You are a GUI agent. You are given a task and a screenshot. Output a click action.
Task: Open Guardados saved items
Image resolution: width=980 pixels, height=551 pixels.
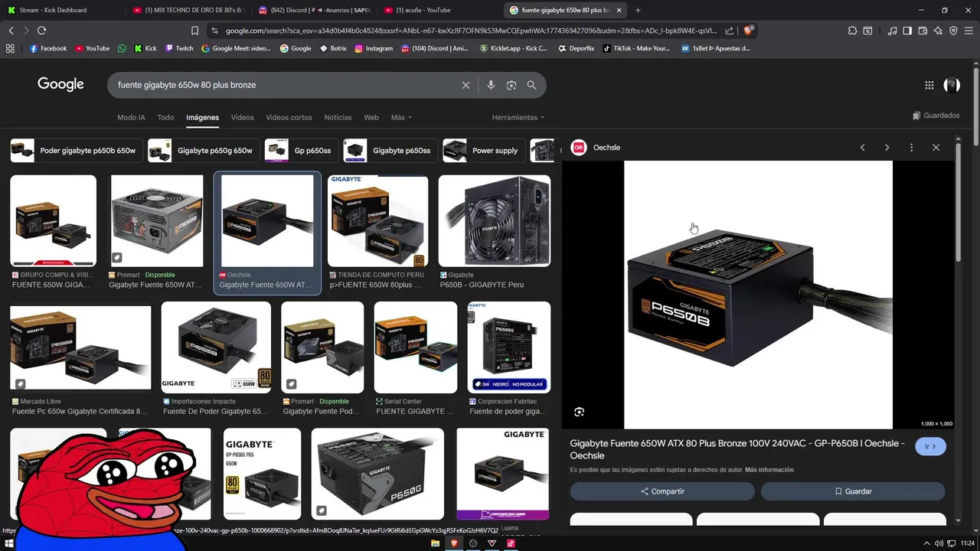[x=936, y=116]
